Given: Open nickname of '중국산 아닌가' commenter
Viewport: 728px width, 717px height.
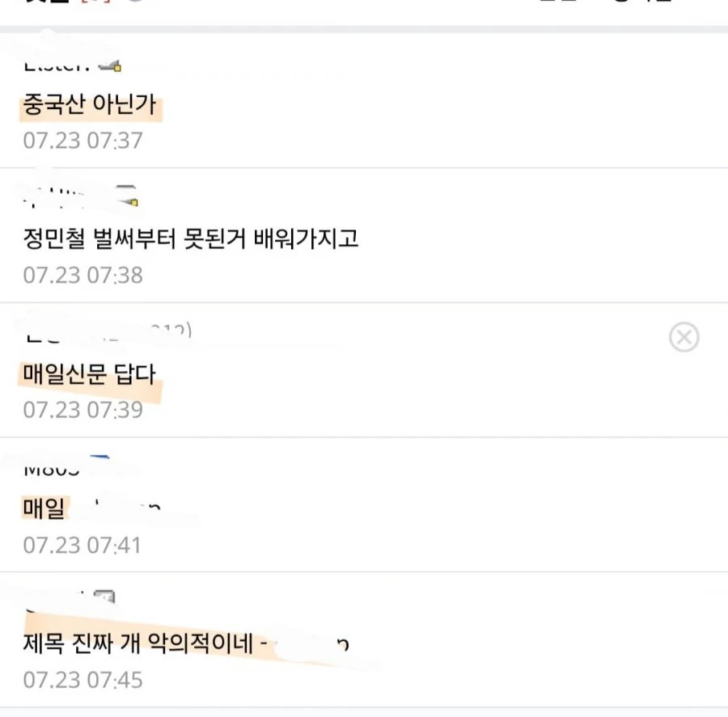Looking at the screenshot, I should pyautogui.click(x=57, y=66).
